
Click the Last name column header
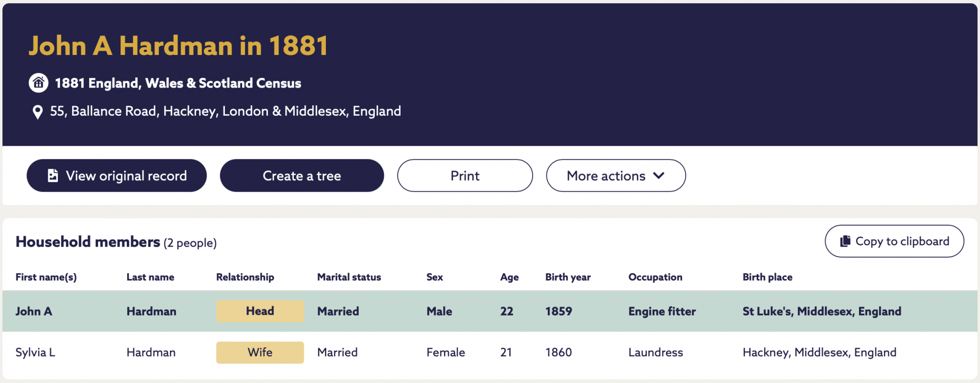[150, 277]
